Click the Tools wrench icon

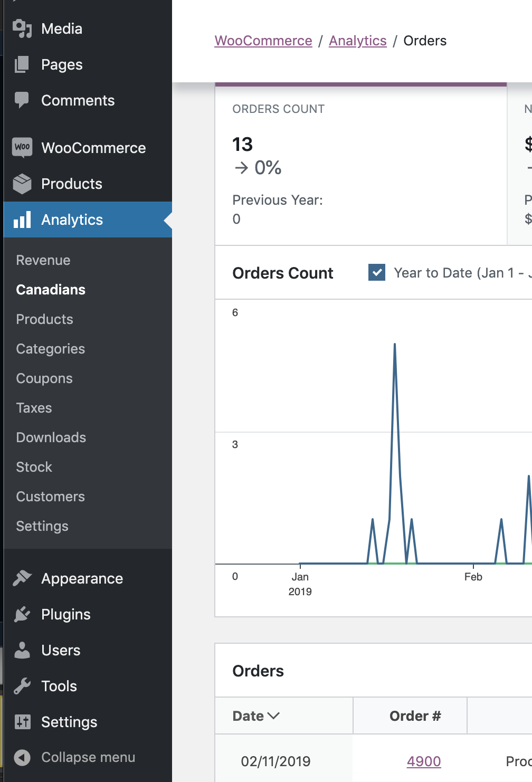coord(22,686)
